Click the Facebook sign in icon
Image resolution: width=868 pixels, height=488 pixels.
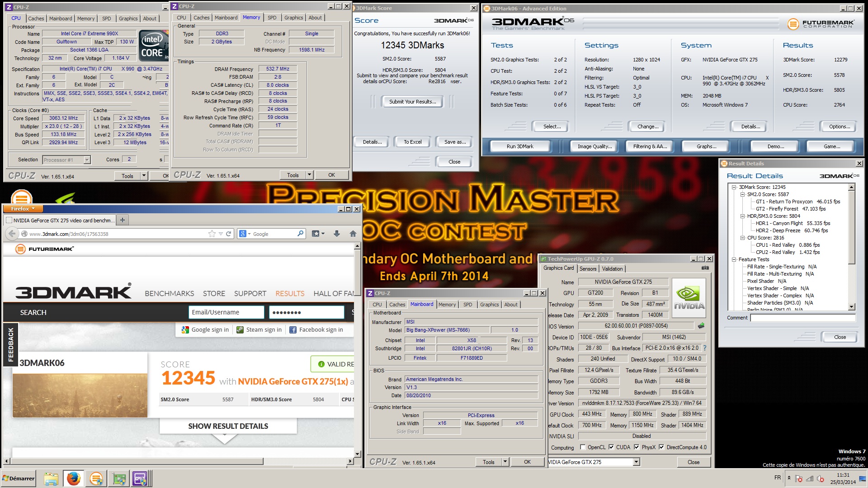tap(293, 330)
